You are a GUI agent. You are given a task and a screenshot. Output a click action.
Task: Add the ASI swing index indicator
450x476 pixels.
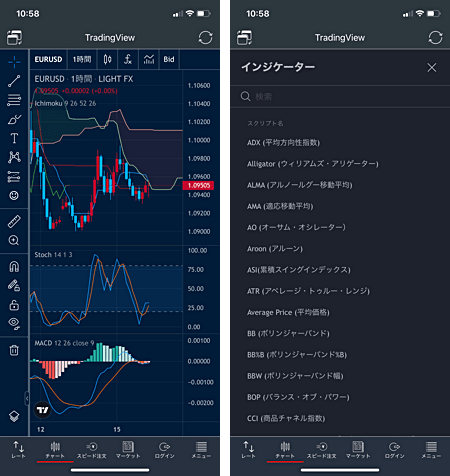[x=299, y=270]
